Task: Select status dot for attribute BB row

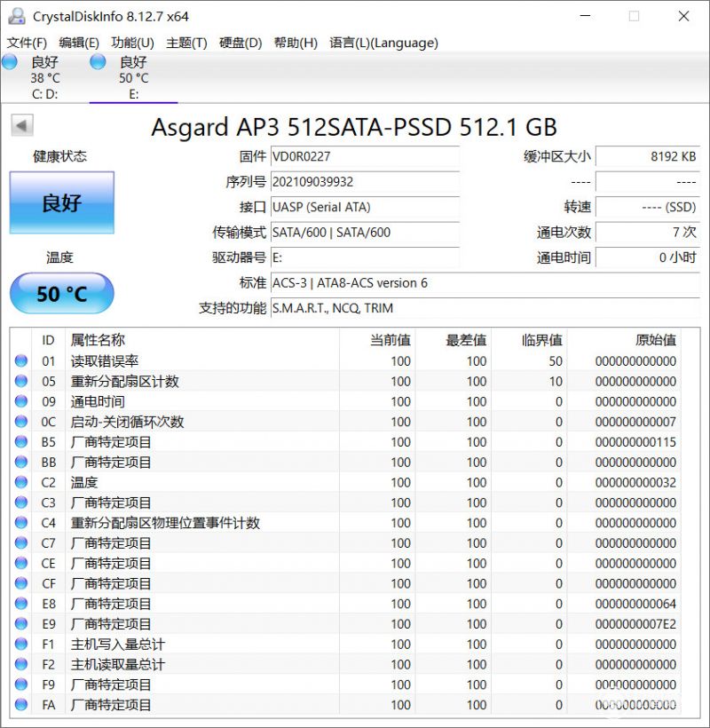Action: [x=21, y=462]
